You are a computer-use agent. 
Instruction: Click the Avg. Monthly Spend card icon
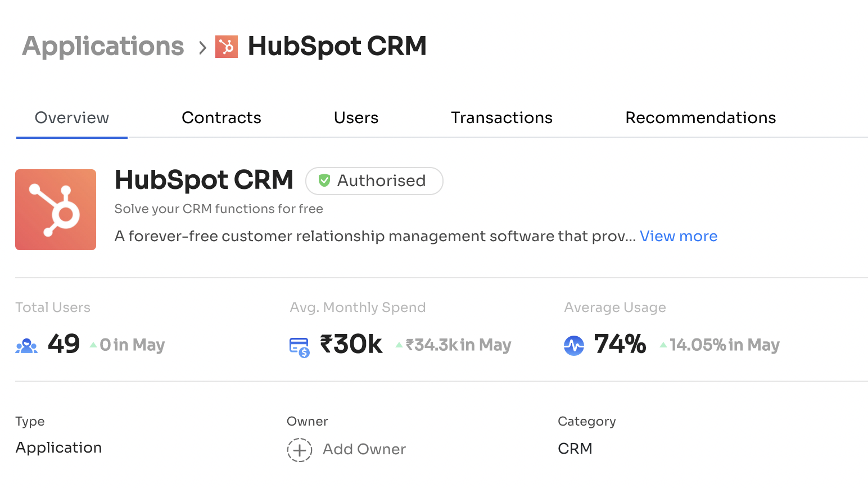point(299,347)
